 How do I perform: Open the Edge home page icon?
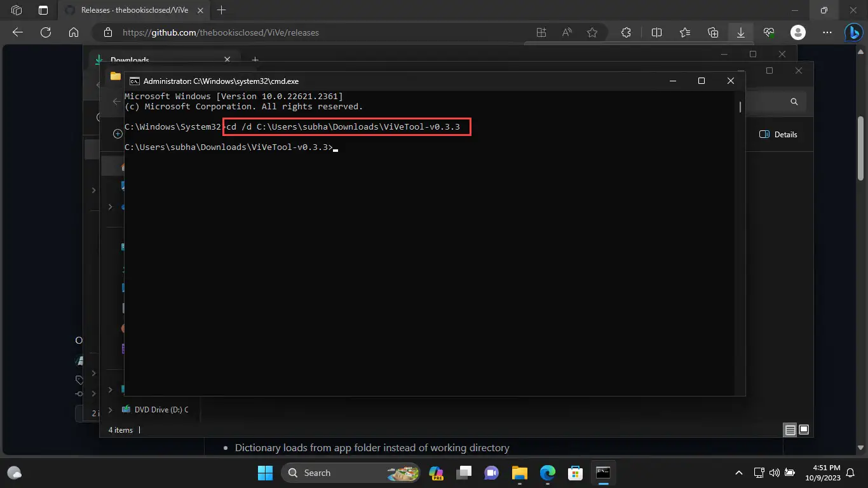click(x=74, y=32)
